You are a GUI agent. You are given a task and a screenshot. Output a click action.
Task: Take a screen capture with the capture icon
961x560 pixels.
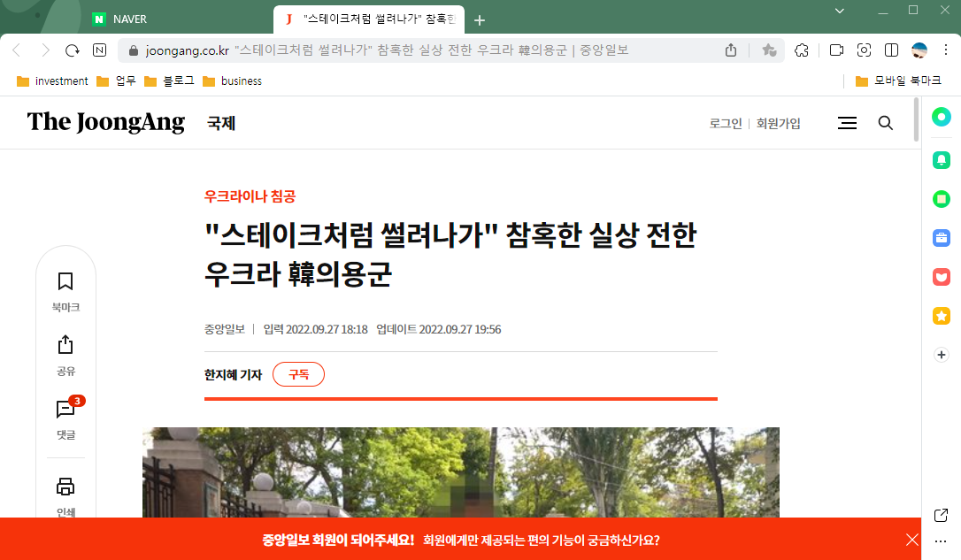865,50
